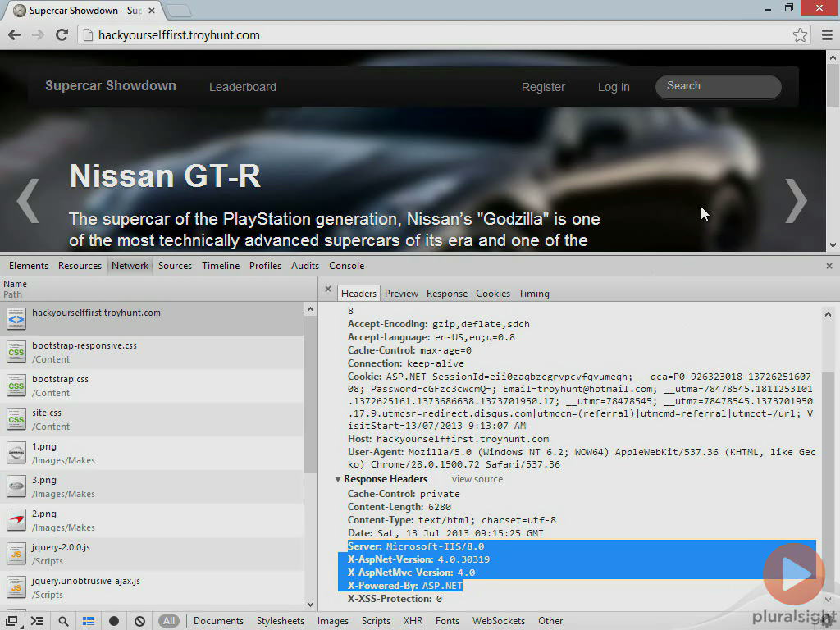Select 2.png image request
Viewport: 840px width, 630px height.
coord(152,520)
